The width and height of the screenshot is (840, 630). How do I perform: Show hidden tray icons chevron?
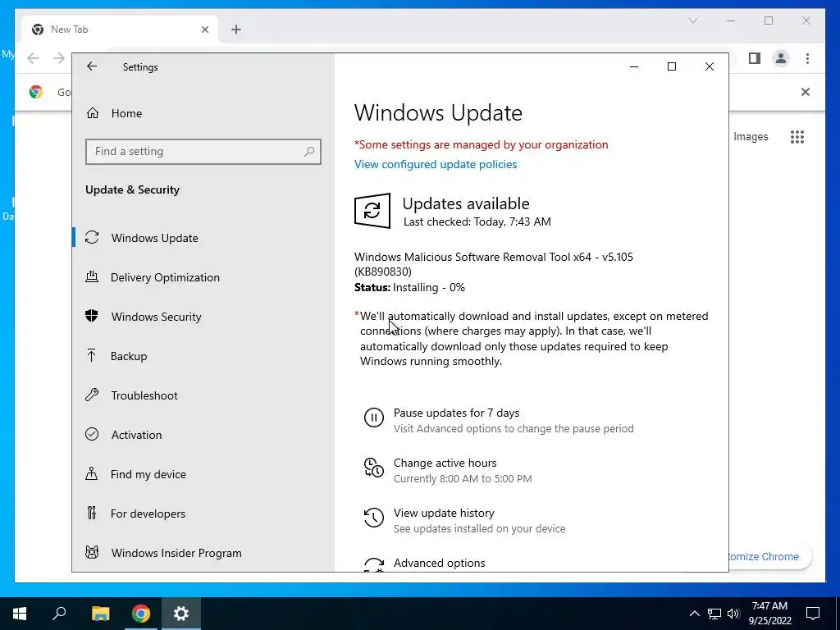coord(694,614)
